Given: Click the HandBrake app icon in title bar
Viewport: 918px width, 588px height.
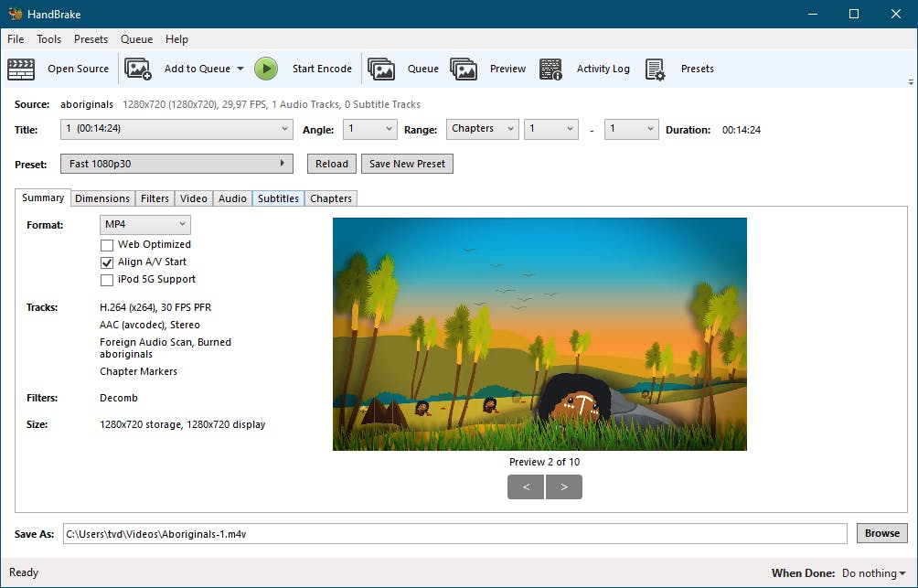Looking at the screenshot, I should [x=16, y=14].
